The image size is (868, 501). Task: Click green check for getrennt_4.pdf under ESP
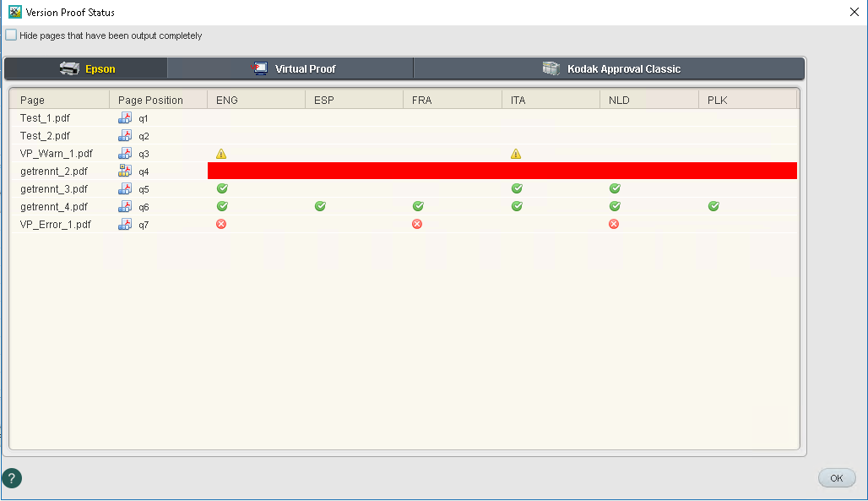click(320, 206)
